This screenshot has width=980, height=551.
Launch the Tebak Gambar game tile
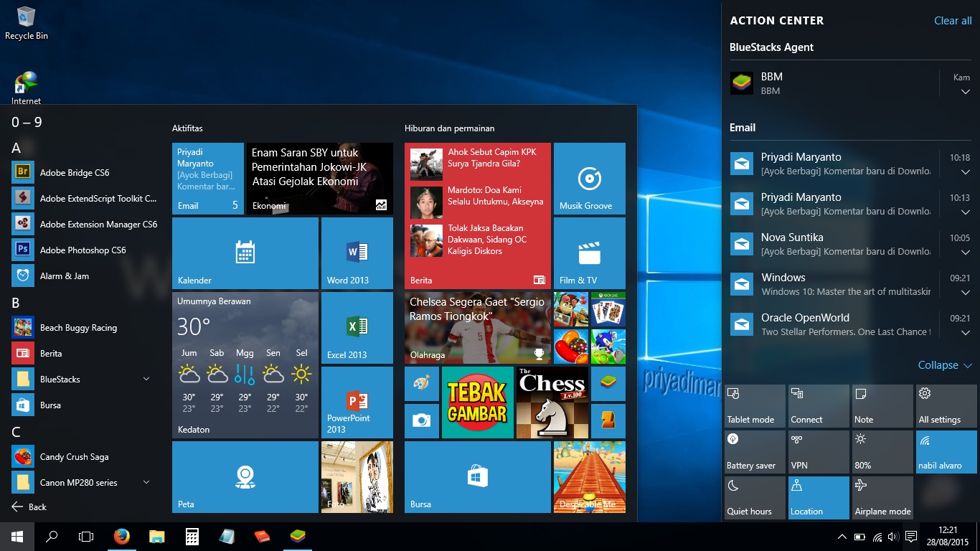pyautogui.click(x=478, y=402)
